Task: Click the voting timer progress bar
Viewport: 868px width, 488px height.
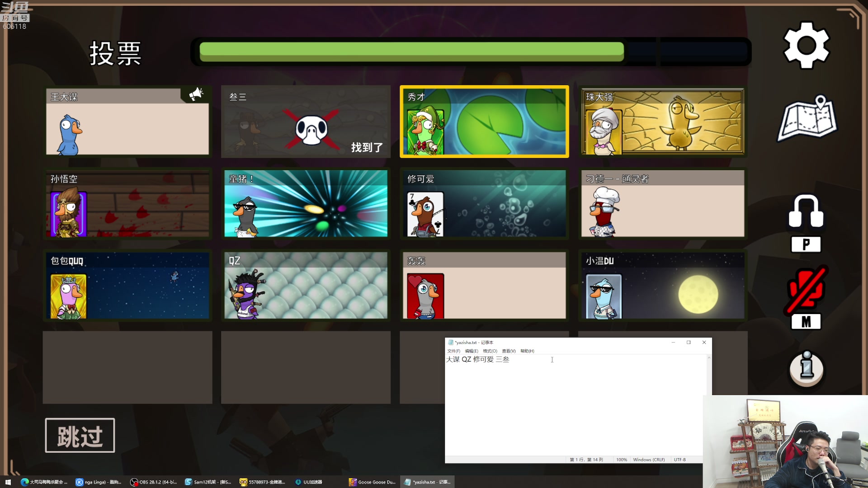Action: 471,52
